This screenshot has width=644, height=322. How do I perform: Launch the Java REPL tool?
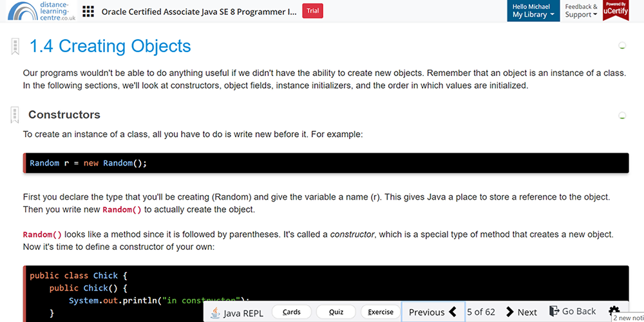[x=234, y=312]
